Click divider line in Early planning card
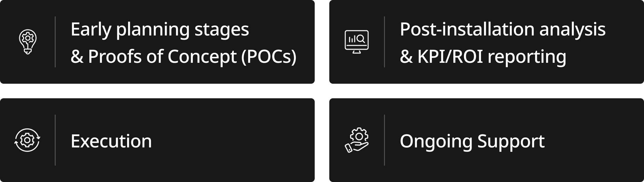This screenshot has width=644, height=182. (x=55, y=42)
